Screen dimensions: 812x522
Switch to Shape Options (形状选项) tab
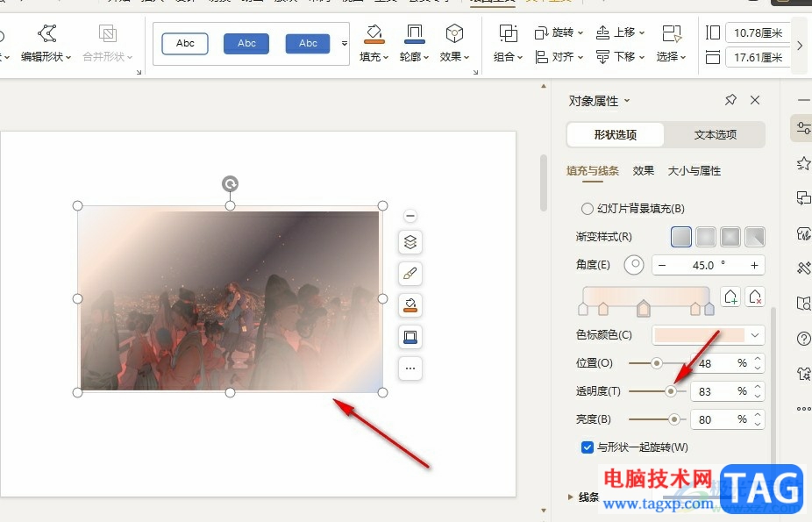coord(616,134)
